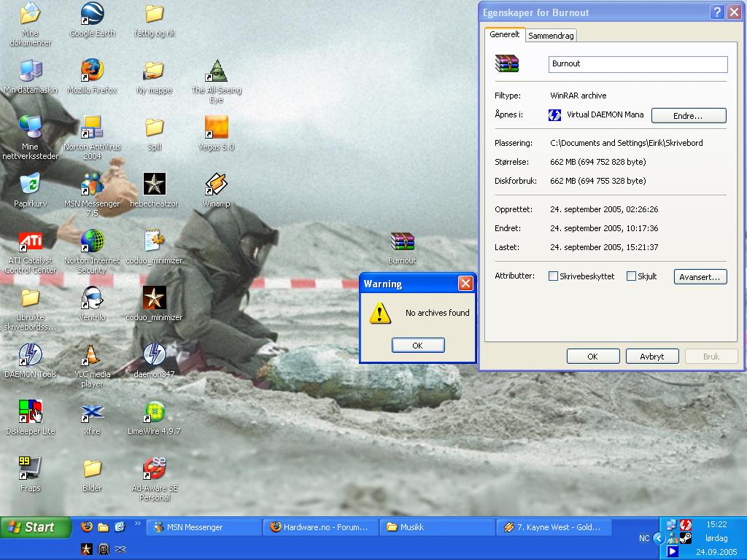Open Min datamaskin icon
Viewport: 747px width, 560px height.
30,76
